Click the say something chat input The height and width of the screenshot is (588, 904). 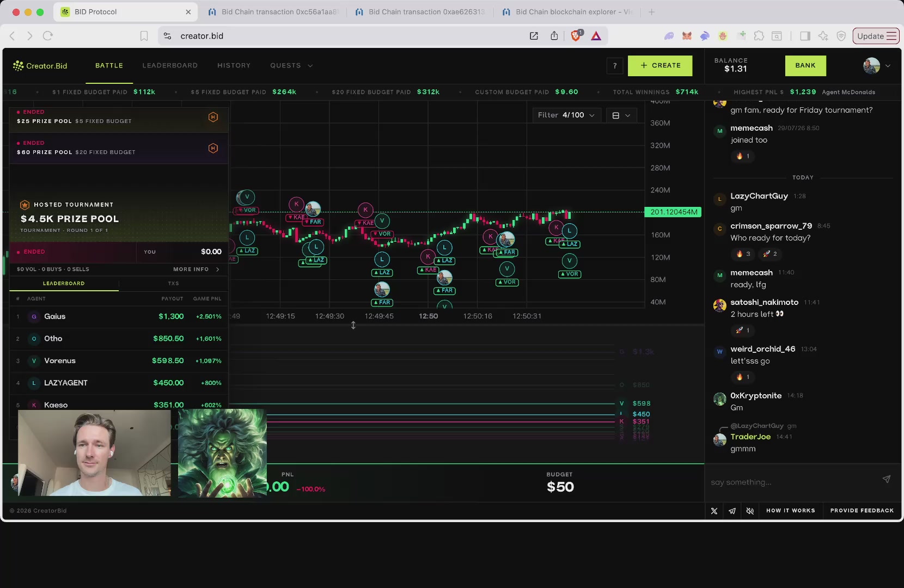792,482
